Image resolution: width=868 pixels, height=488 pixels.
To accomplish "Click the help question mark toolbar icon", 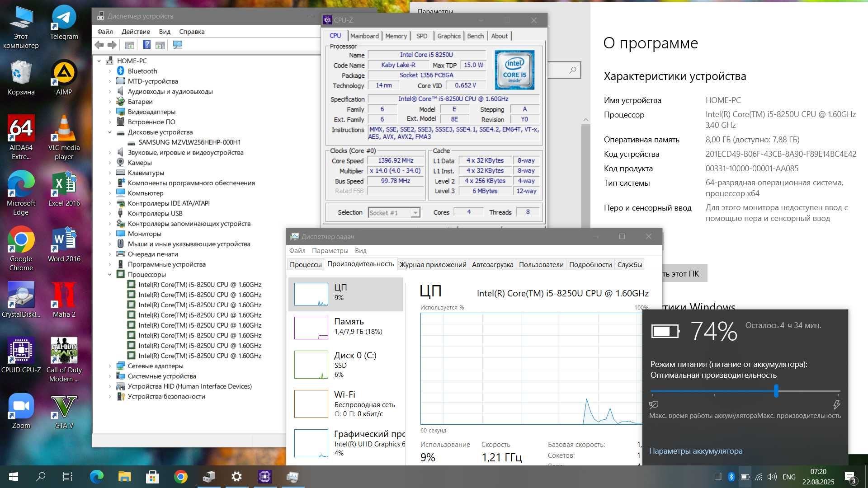I will [x=146, y=45].
